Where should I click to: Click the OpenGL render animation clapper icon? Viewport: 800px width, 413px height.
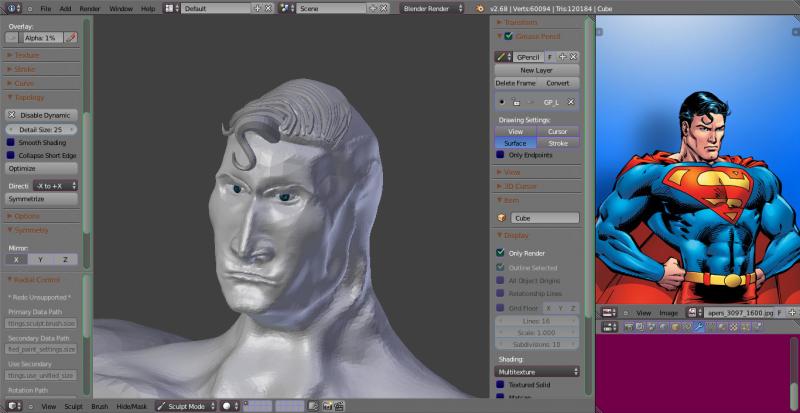(337, 406)
